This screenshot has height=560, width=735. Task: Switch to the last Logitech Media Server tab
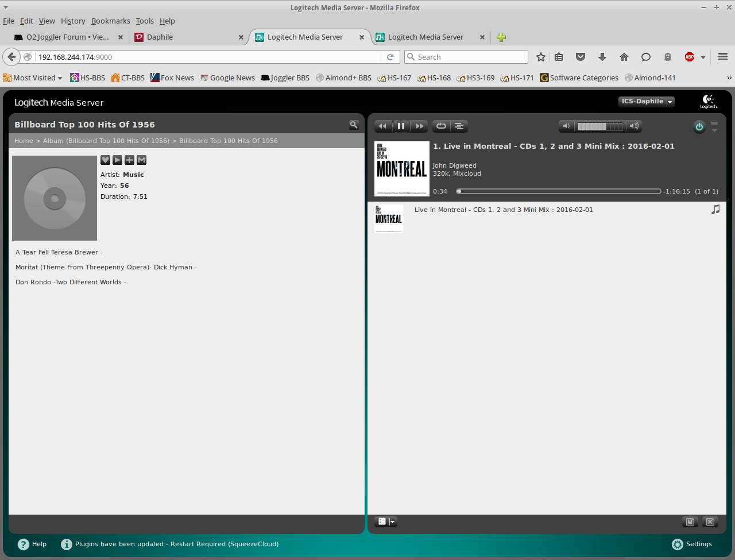[430, 37]
